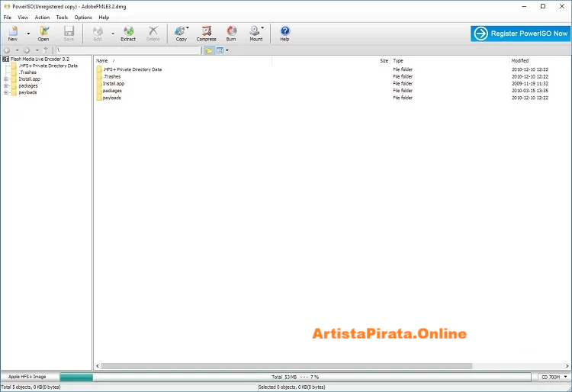Select packages in the folder tree

pos(28,85)
